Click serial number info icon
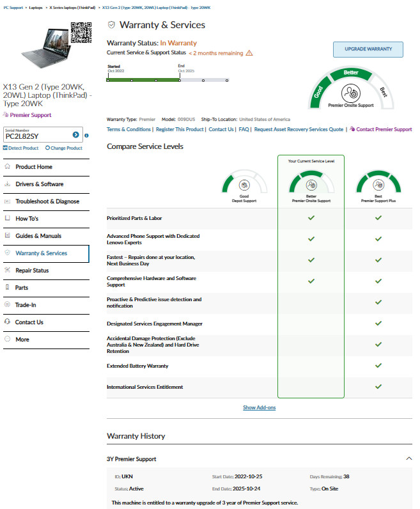 tap(86, 136)
